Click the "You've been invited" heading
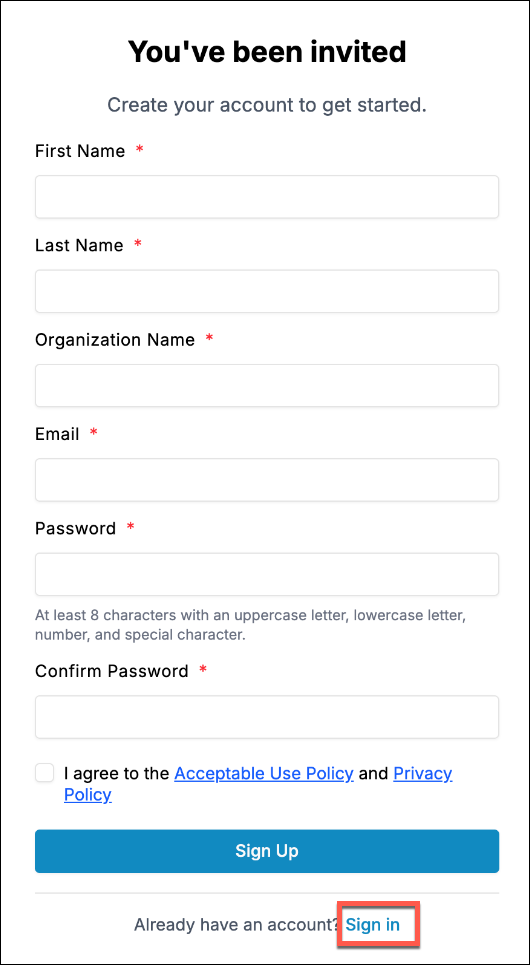 (267, 52)
